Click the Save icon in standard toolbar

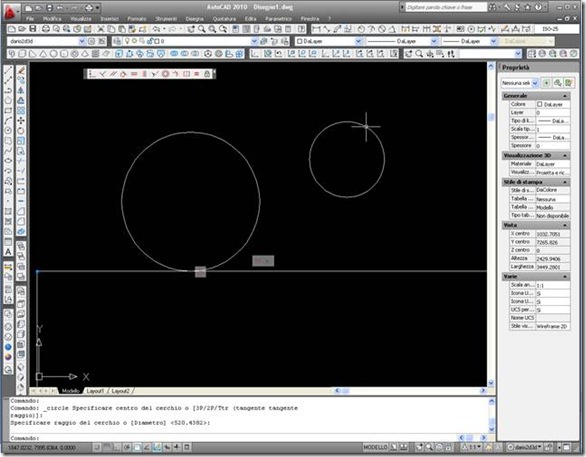pyautogui.click(x=33, y=29)
